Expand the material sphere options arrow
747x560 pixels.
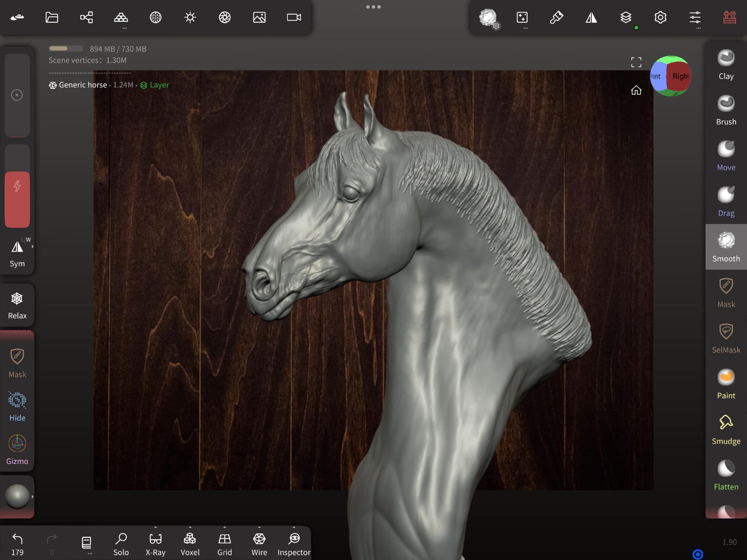point(33,497)
